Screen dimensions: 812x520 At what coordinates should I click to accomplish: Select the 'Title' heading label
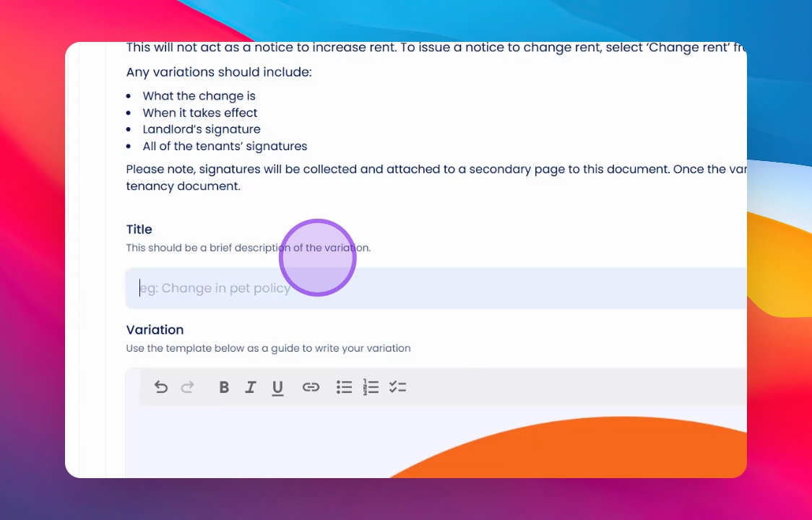point(139,229)
